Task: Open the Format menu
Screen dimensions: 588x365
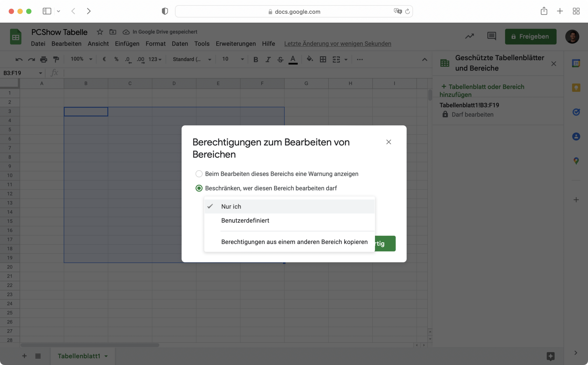Action: [x=155, y=44]
